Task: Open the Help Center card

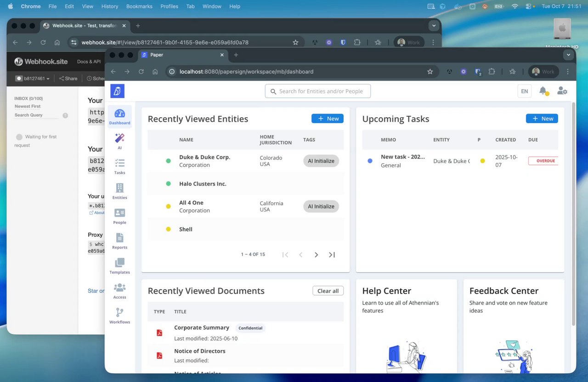Action: pos(407,326)
